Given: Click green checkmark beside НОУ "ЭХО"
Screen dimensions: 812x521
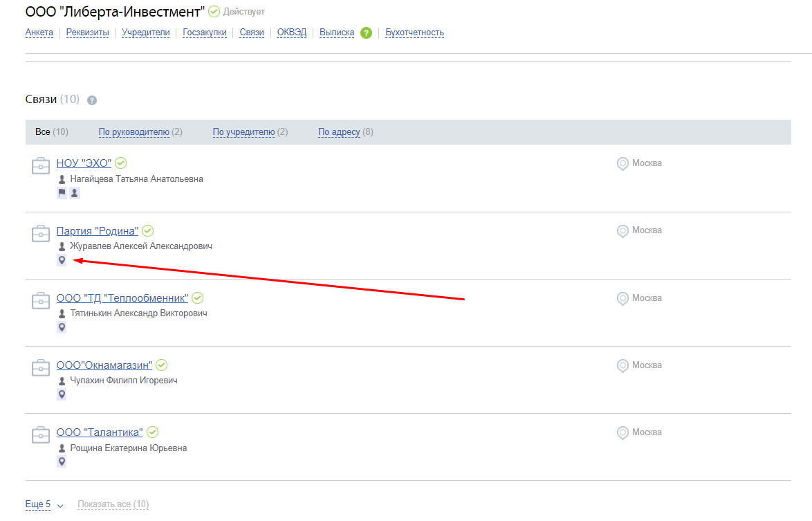Looking at the screenshot, I should [120, 163].
